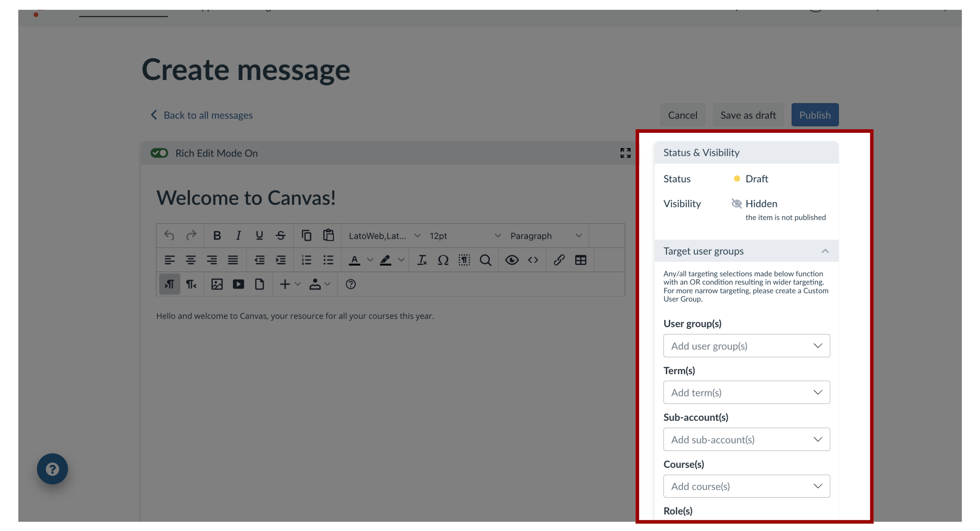Apply bold formatting
Screen dimensions: 980x531
(x=217, y=236)
